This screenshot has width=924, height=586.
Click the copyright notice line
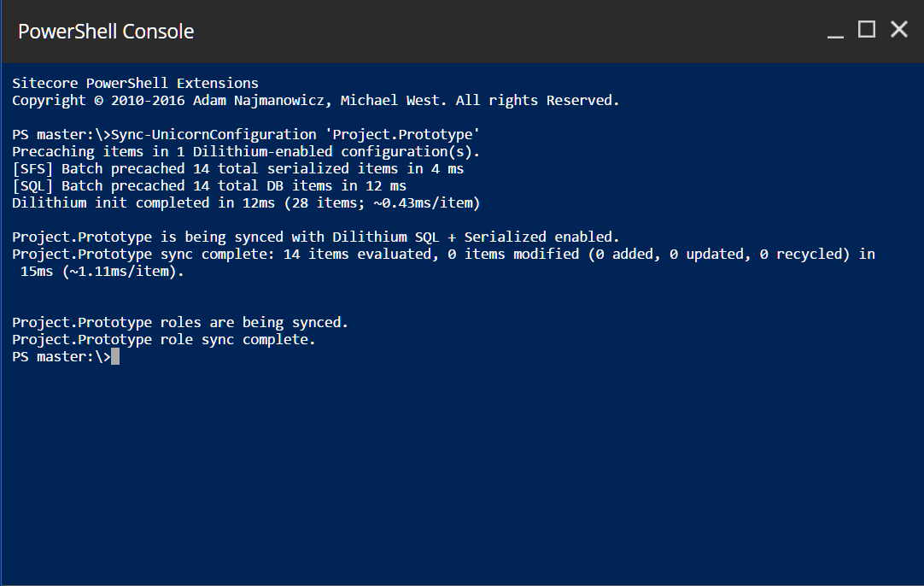[315, 100]
